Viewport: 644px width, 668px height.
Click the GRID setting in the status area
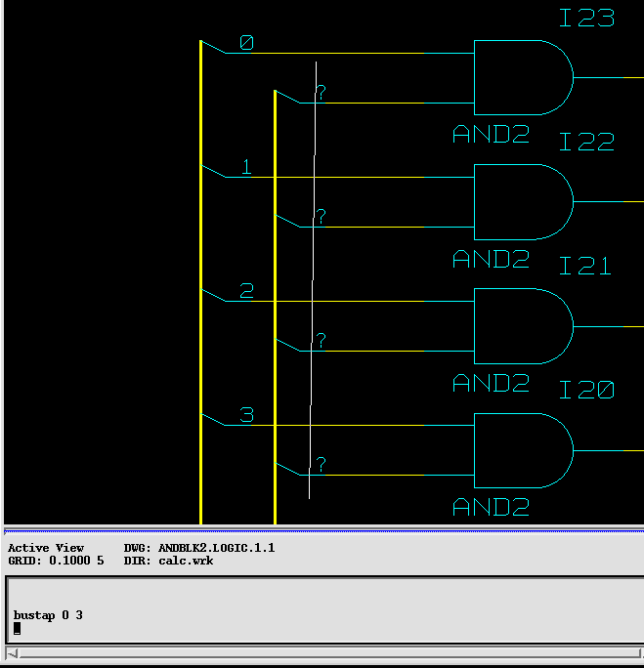click(x=56, y=561)
